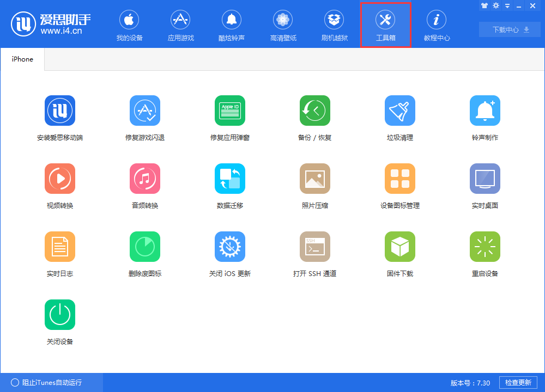Start 垃圾清理 cleaner tool
This screenshot has width=545, height=392.
[x=399, y=111]
